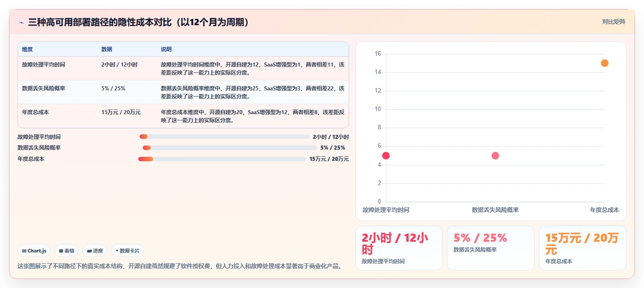Click the orange chart point for 年度总成本
This screenshot has width=644, height=288.
[605, 63]
